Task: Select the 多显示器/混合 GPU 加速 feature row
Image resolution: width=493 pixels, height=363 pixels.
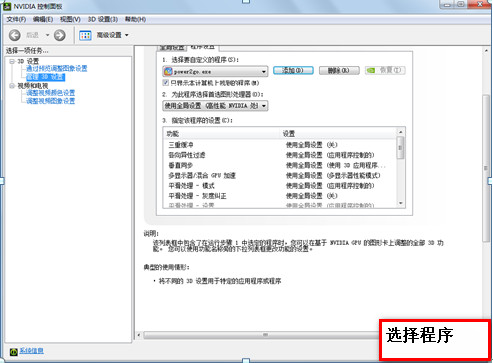Action: [280, 175]
